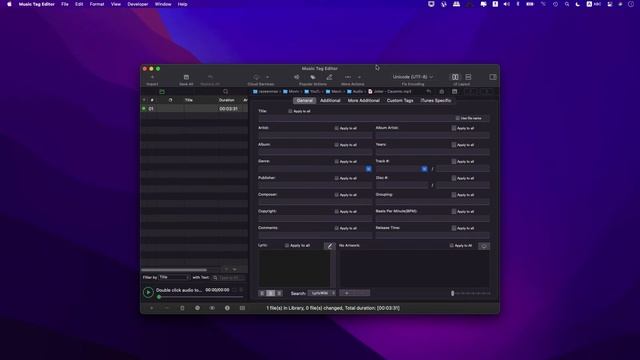Click the green folder icon above file list
Screen dimensions: 640x360
[x=162, y=92]
